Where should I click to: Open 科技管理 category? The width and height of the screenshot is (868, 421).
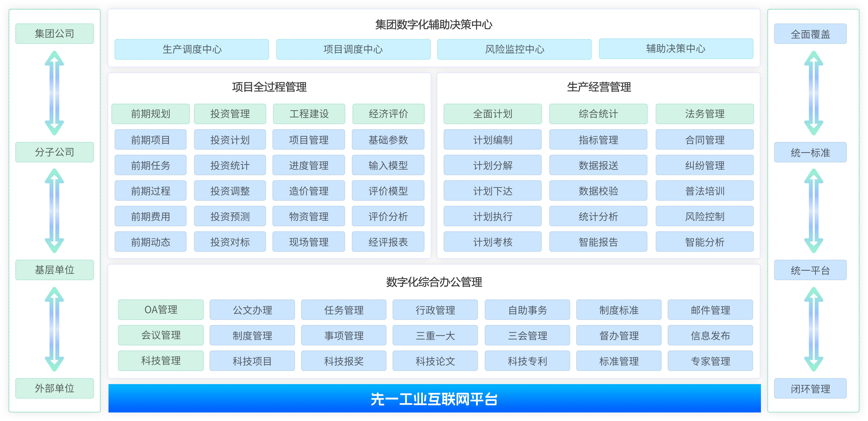pos(161,361)
